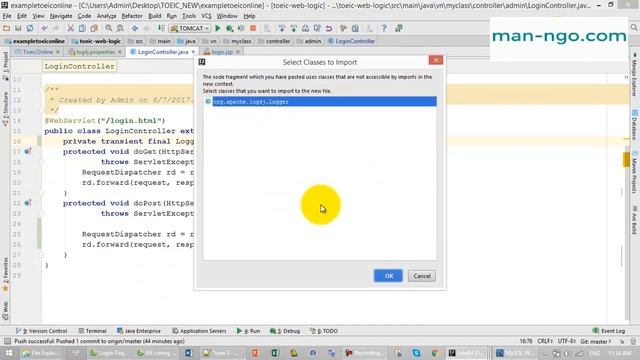Image resolution: width=640 pixels, height=360 pixels.
Task: Open the Maven Projects side panel
Action: (x=635, y=172)
